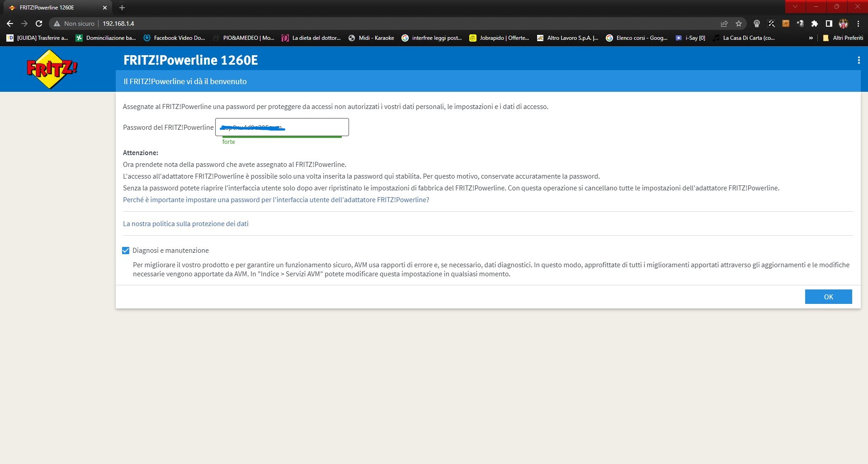Toggle Diagnosi e manutenzione checkbox

tap(126, 251)
